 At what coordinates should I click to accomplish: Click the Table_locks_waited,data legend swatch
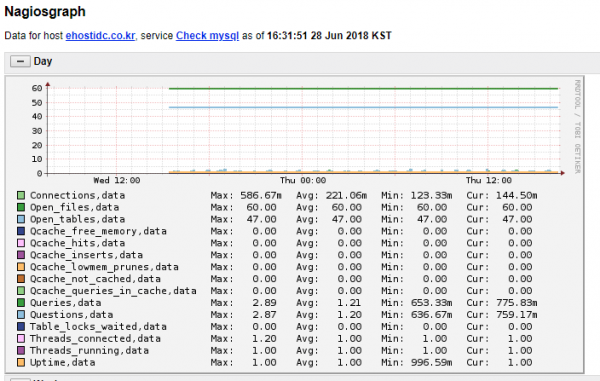(x=21, y=327)
